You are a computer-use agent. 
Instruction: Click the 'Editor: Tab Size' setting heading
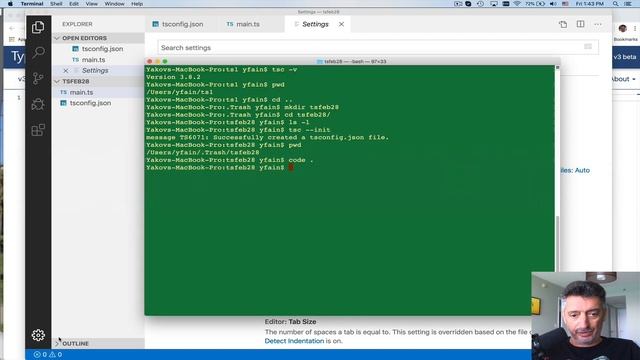pos(290,322)
